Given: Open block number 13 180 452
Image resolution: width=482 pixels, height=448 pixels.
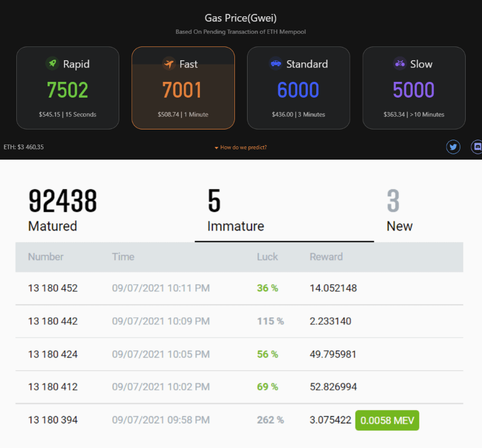Looking at the screenshot, I should tap(53, 288).
